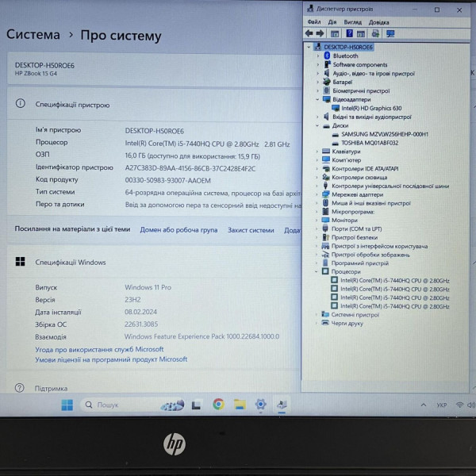Click УКР language indicator in tray

pyautogui.click(x=441, y=405)
